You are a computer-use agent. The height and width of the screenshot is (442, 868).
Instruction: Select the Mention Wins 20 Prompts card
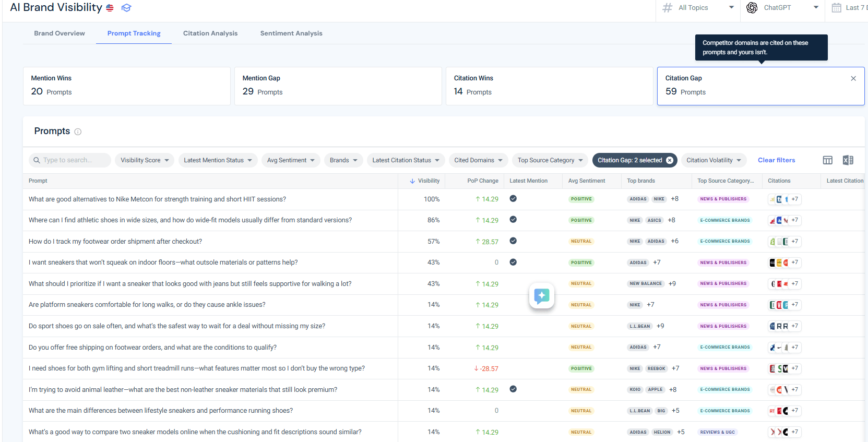[127, 86]
